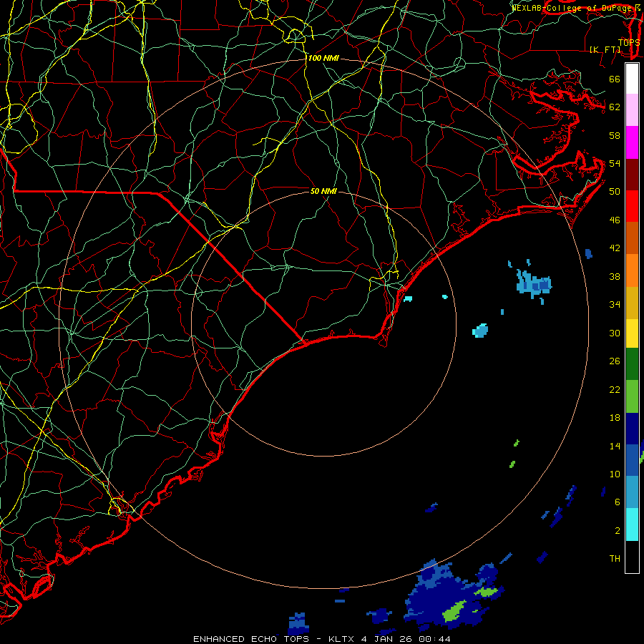Click the '62' legend value label

(615, 107)
